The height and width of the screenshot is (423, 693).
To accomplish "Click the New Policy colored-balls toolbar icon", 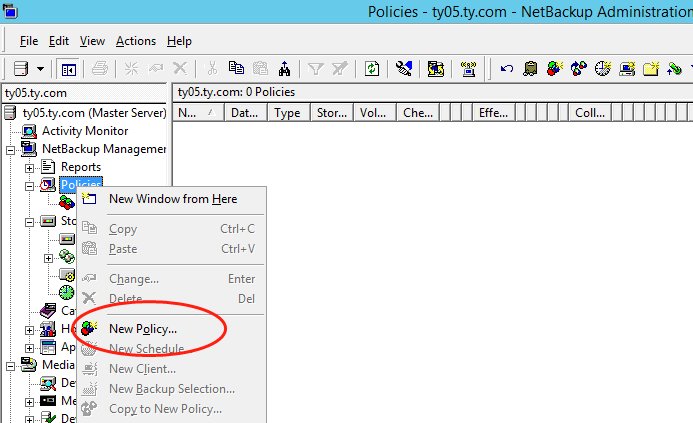I will coord(555,69).
